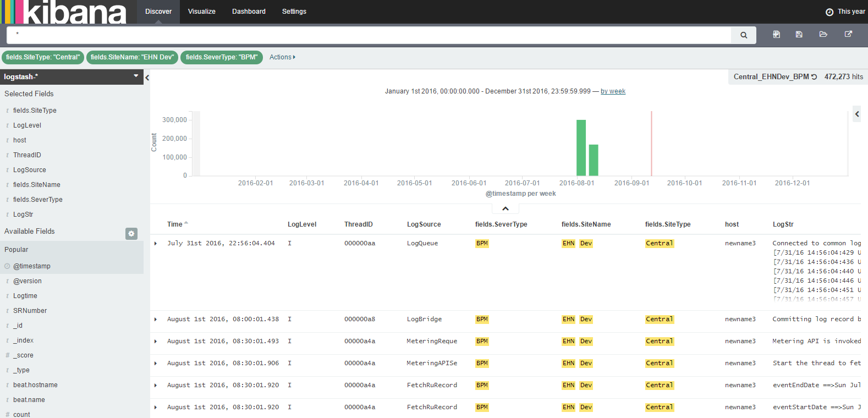Open field settings gear in Available Fields

click(x=131, y=234)
